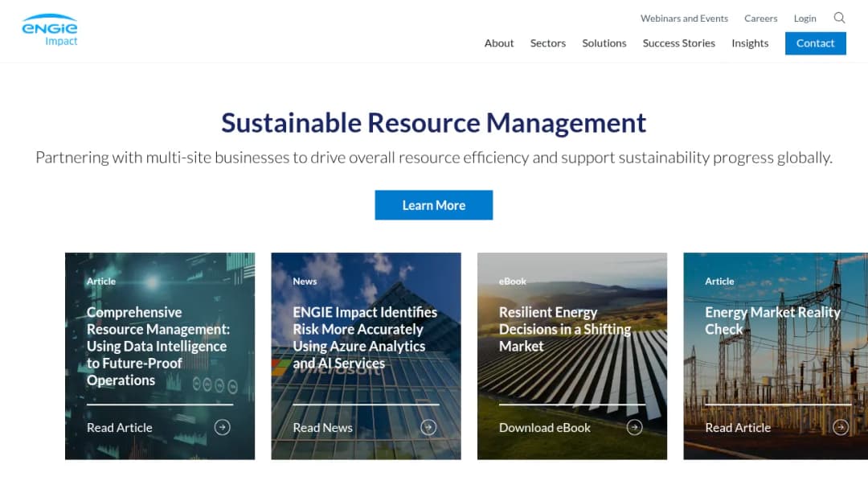Image resolution: width=868 pixels, height=489 pixels.
Task: Open ENGIE Impact Identifies Risk card title
Action: click(x=365, y=338)
